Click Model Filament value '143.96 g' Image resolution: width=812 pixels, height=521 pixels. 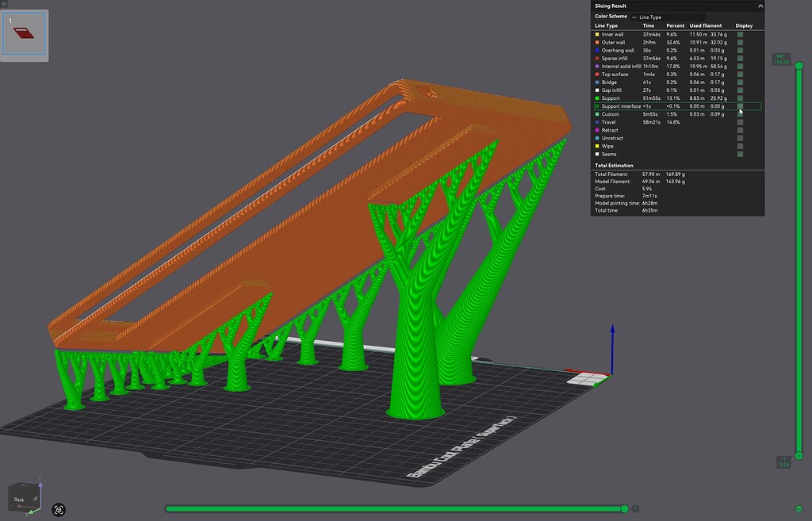[676, 182]
